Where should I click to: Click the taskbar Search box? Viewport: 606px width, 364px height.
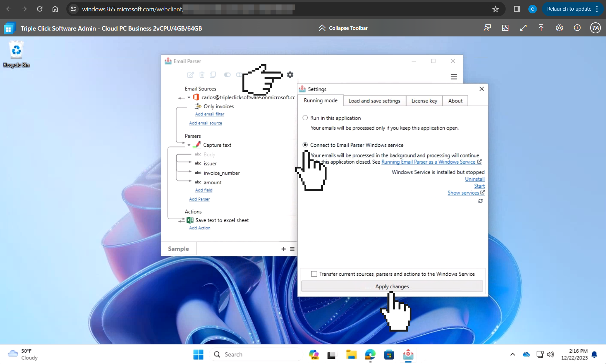point(256,354)
